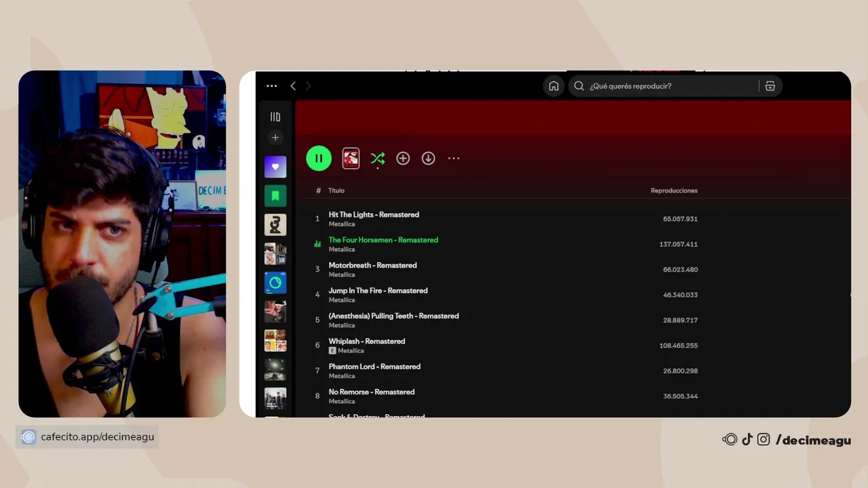Download the album for offline listening
The width and height of the screenshot is (868, 488).
429,158
